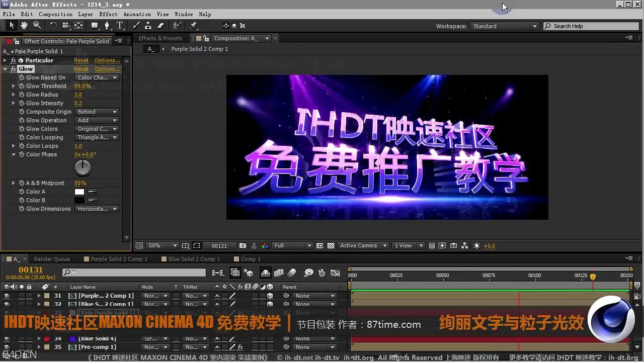Open the Effect menu
Screen dimensions: 644x362
tap(108, 14)
